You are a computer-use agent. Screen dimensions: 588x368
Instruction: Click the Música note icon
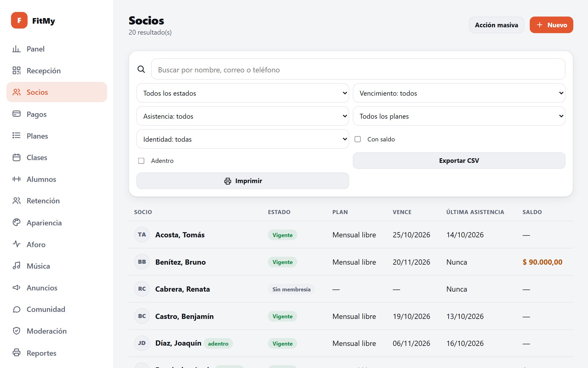pos(17,266)
